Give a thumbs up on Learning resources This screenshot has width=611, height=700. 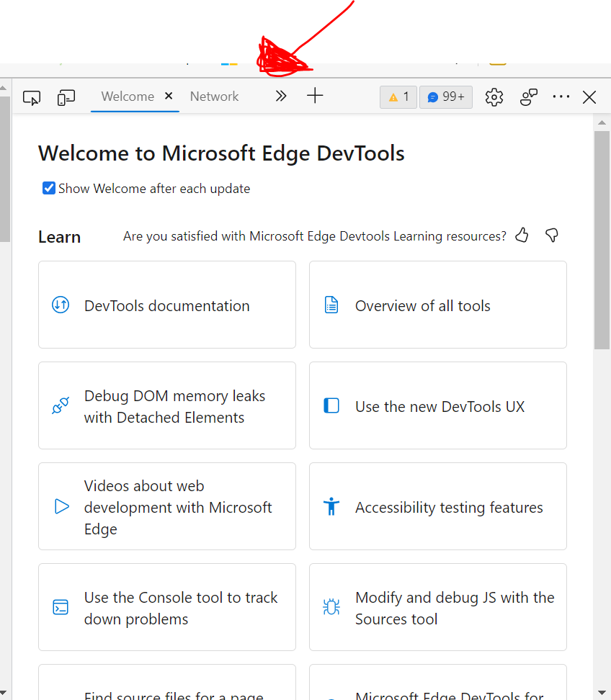pos(522,235)
